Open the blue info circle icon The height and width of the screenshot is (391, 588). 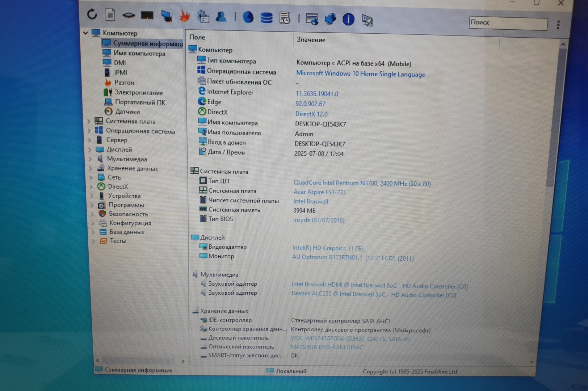[348, 19]
